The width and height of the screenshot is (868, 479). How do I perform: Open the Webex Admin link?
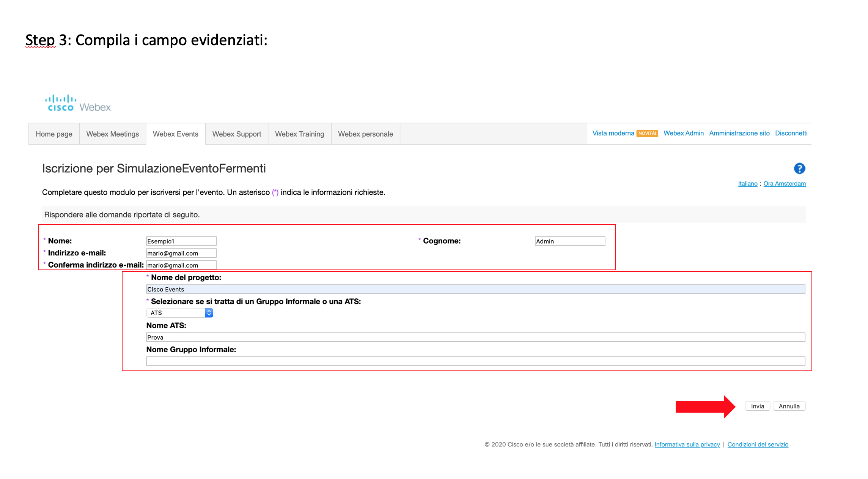click(684, 133)
